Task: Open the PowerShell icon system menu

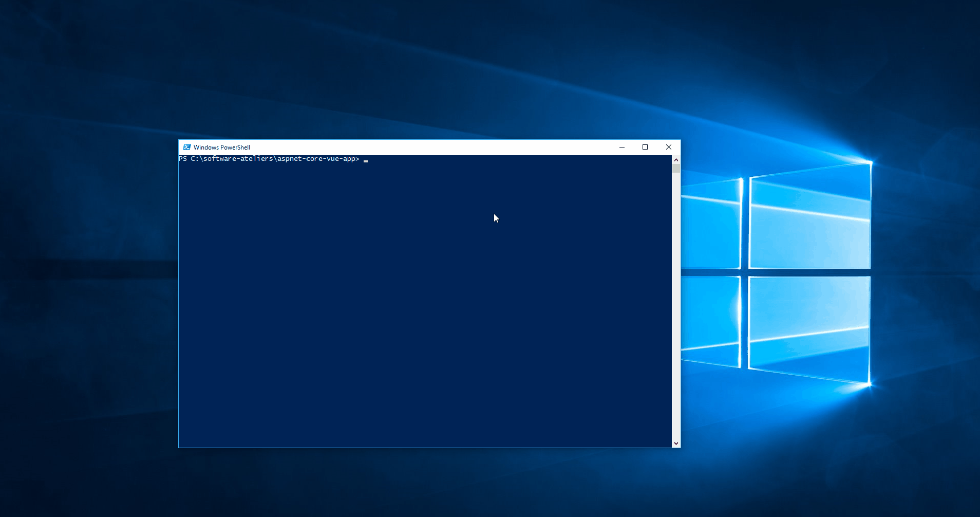Action: (x=187, y=147)
